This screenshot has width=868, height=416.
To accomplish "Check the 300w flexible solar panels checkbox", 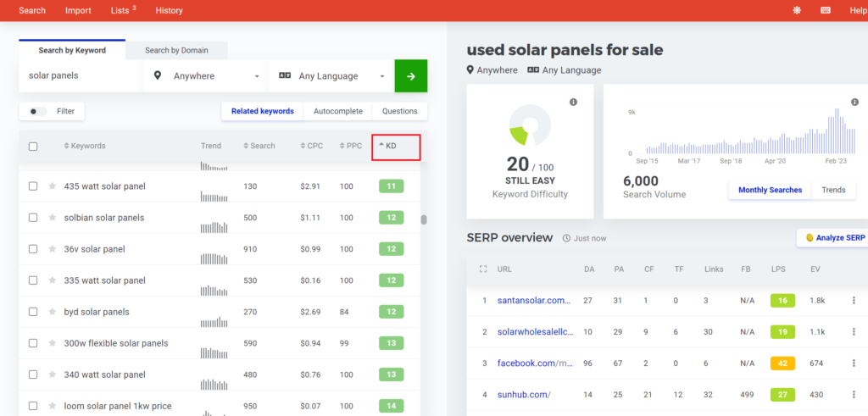I will pyautogui.click(x=33, y=343).
